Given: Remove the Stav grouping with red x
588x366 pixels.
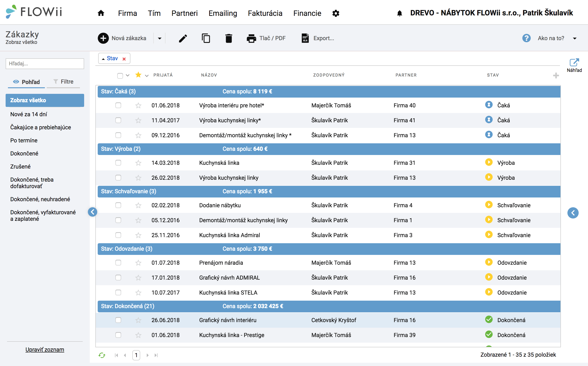Looking at the screenshot, I should tap(124, 59).
